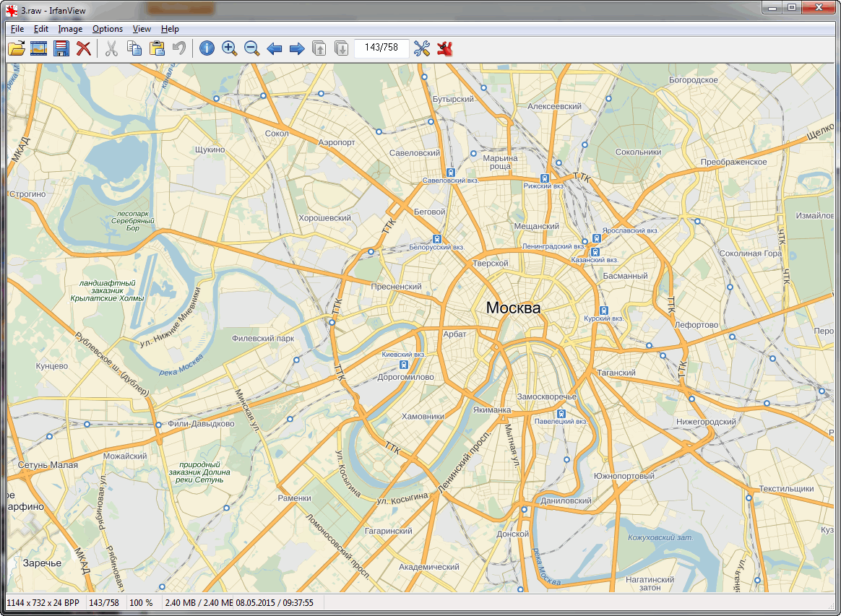Click the Undo arrow icon
841x616 pixels.
click(x=179, y=48)
